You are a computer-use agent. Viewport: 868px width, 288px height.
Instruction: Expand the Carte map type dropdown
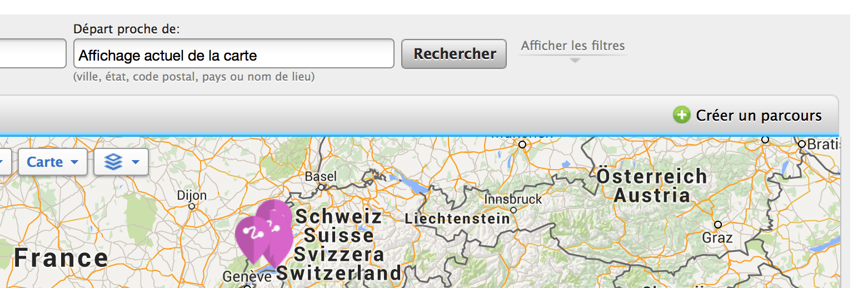pos(53,162)
